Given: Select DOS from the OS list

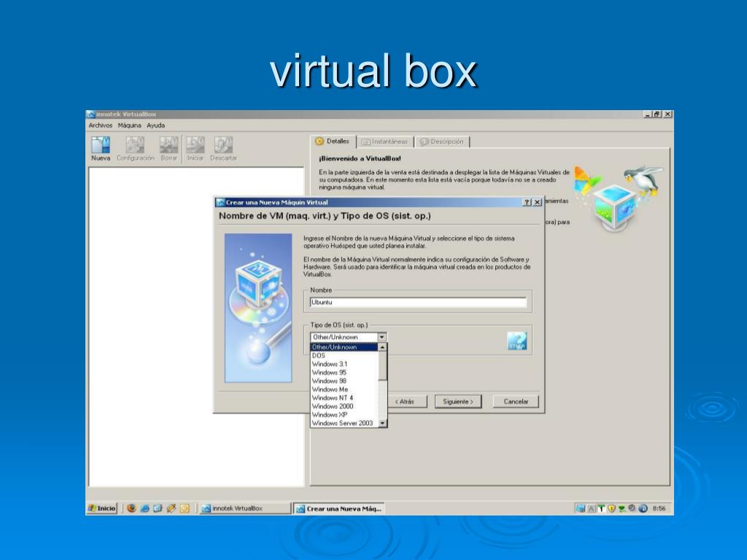Looking at the screenshot, I should (x=344, y=356).
